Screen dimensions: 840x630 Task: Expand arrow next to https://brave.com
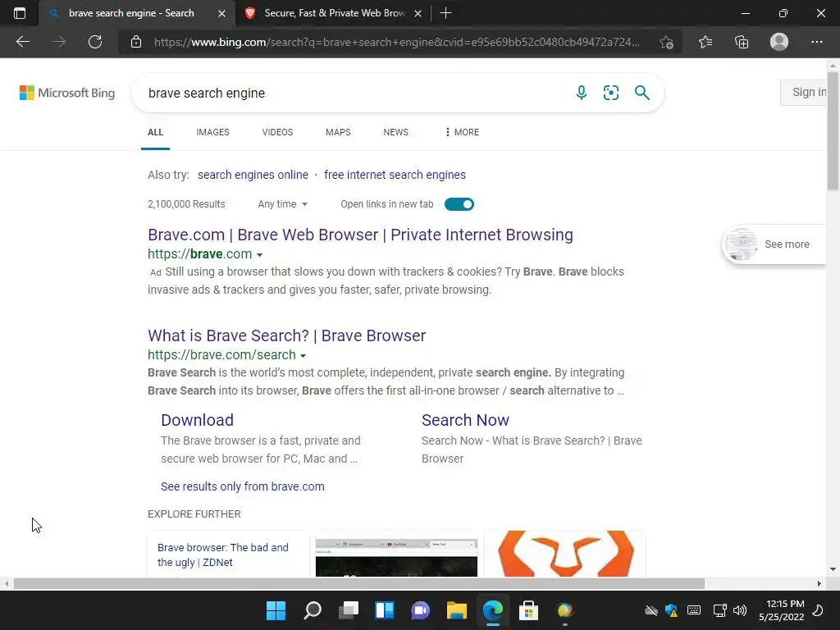[x=259, y=255]
